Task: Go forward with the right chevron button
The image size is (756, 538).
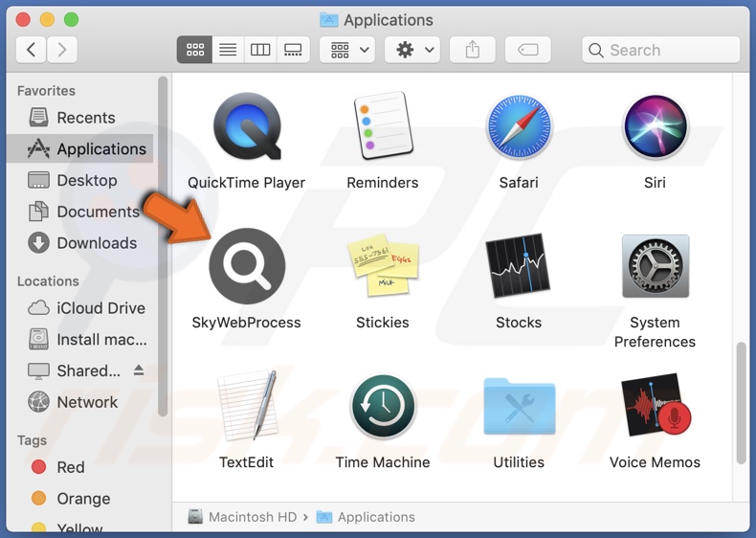Action: click(x=61, y=50)
